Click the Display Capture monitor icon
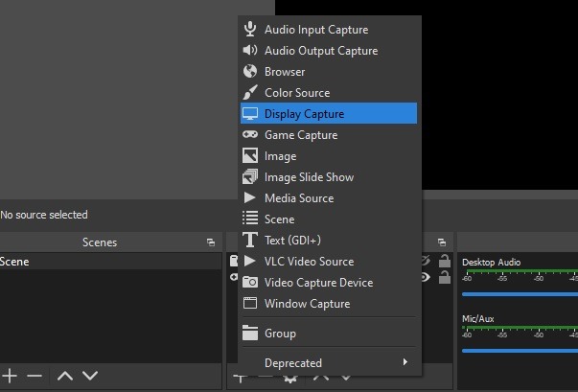 pyautogui.click(x=250, y=114)
